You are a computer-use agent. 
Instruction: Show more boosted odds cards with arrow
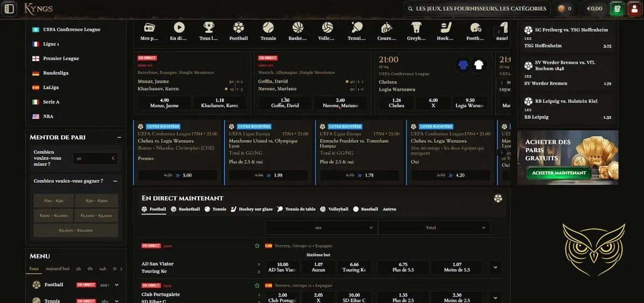coord(501,152)
